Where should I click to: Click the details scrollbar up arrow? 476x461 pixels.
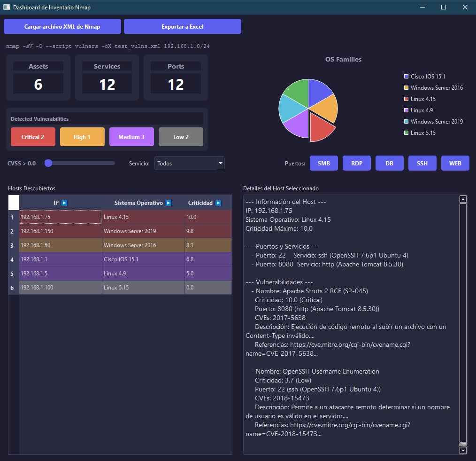point(463,199)
